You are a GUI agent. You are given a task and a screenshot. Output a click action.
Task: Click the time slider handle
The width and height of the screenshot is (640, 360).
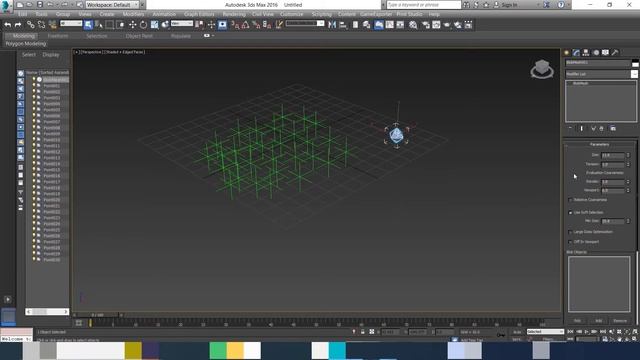(x=98, y=315)
